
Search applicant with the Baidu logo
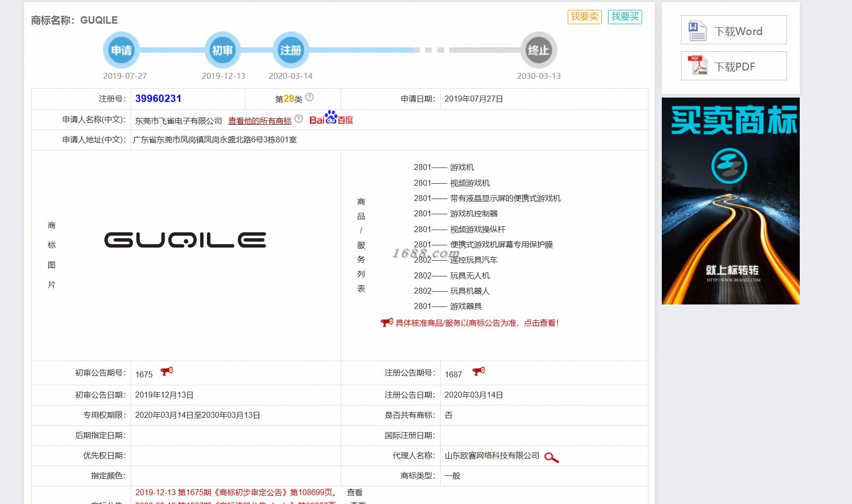(331, 118)
